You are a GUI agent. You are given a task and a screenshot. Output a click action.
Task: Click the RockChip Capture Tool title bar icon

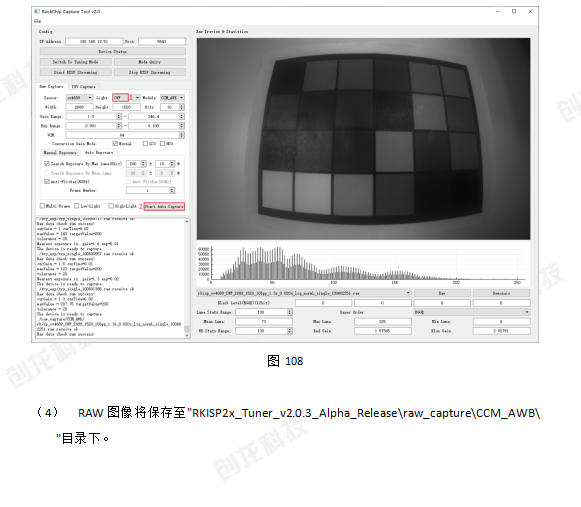coord(37,11)
